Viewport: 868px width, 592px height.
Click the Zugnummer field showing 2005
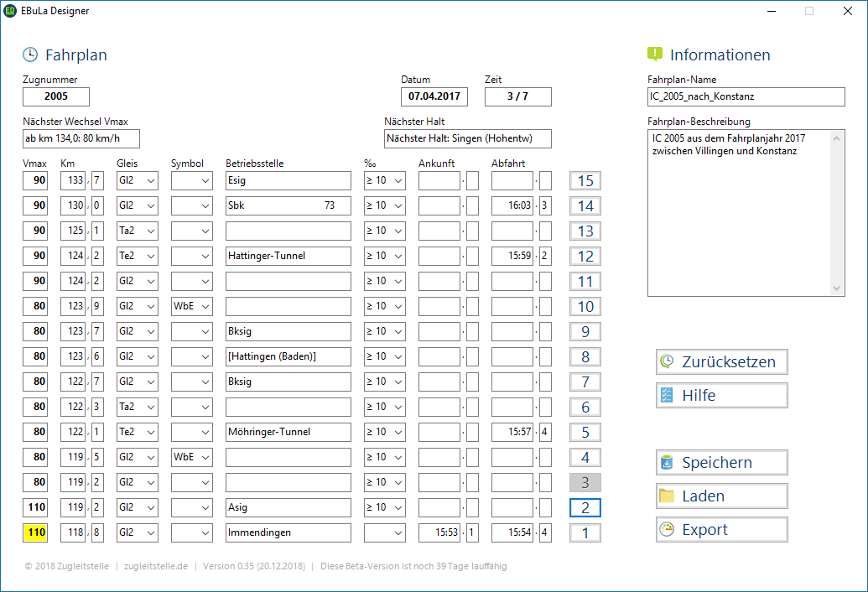click(56, 96)
